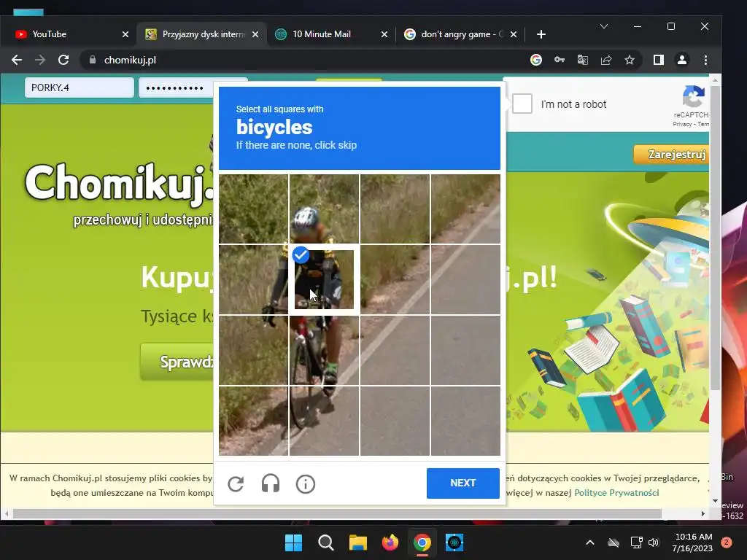Click the Google icon in address bar
This screenshot has height=560, width=747.
click(x=536, y=60)
